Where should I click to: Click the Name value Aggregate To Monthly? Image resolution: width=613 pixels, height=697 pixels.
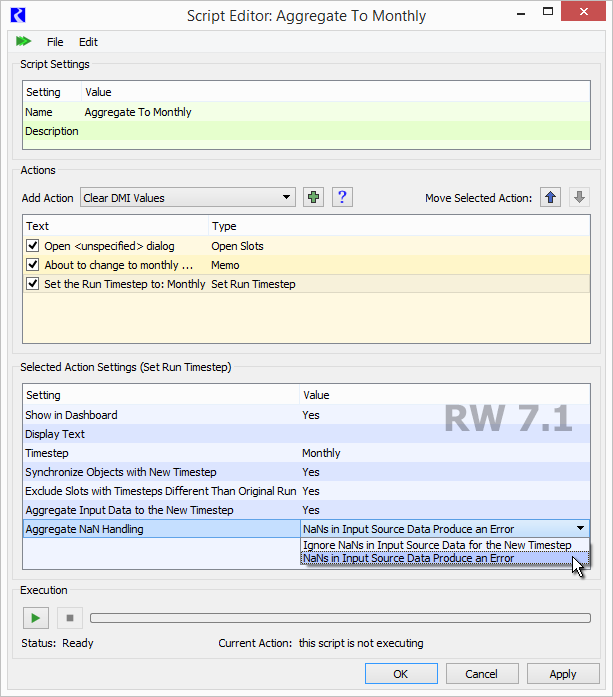point(138,112)
